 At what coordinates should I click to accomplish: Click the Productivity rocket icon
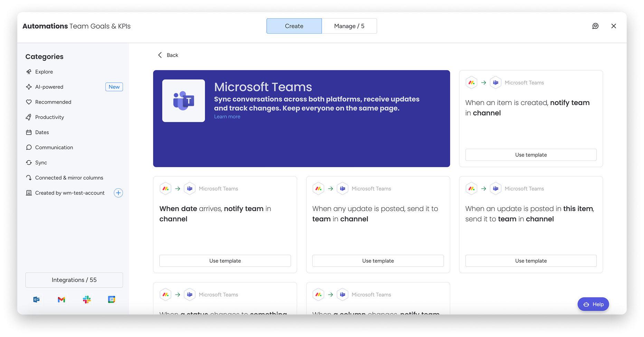[x=29, y=117]
